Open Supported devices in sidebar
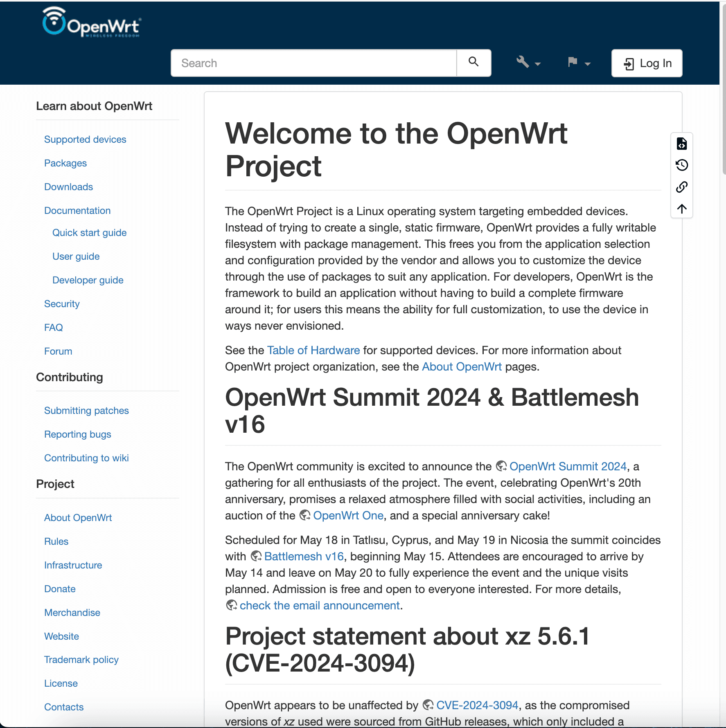The image size is (726, 728). [x=85, y=139]
